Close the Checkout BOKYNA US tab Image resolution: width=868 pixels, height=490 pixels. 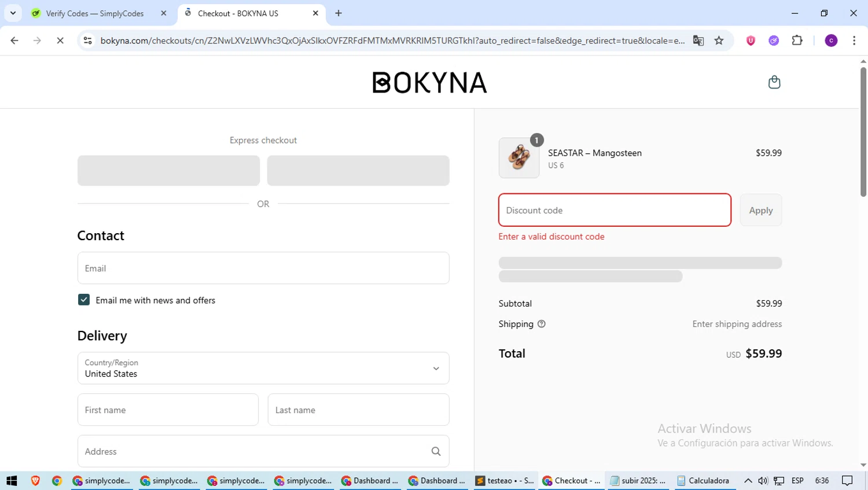(x=315, y=13)
